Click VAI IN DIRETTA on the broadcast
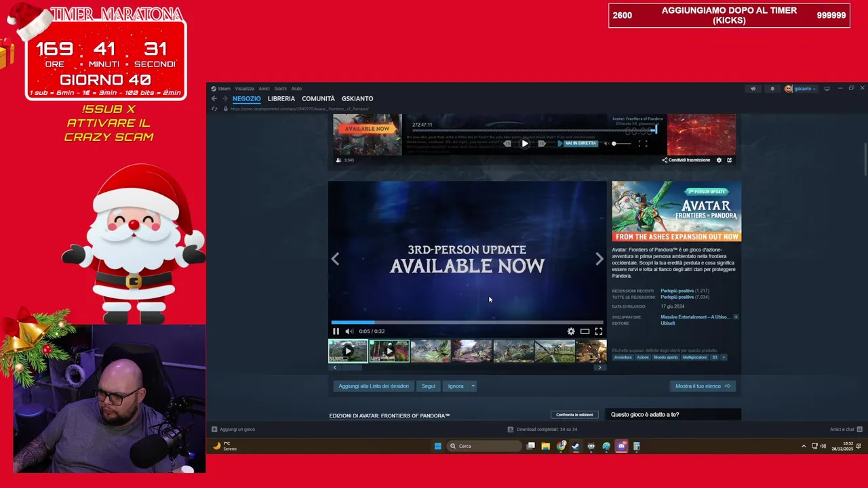The image size is (868, 488). click(x=580, y=144)
